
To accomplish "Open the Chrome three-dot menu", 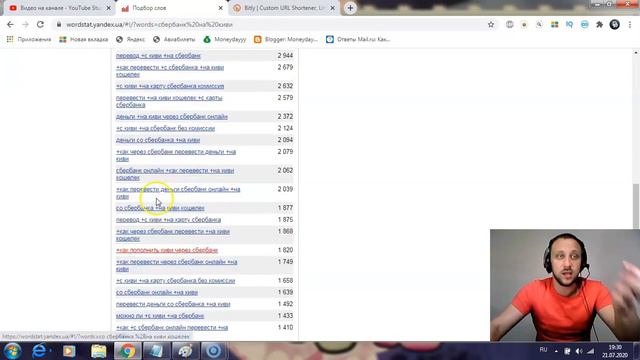I will [630, 24].
